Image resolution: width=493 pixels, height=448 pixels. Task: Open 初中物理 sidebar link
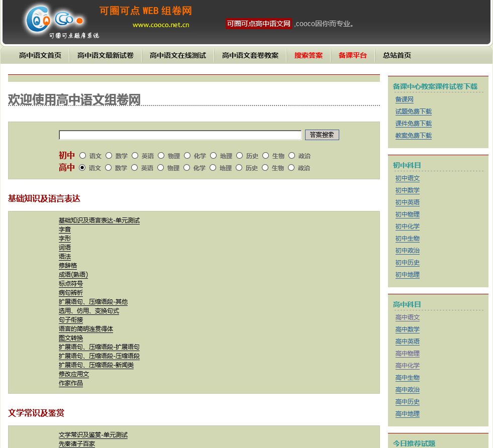[x=408, y=214]
